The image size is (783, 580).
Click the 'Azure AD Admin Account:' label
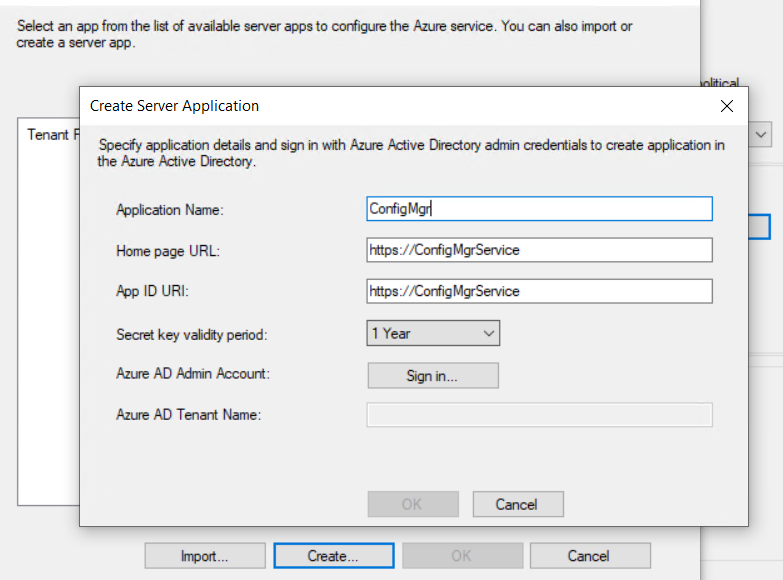coord(193,374)
